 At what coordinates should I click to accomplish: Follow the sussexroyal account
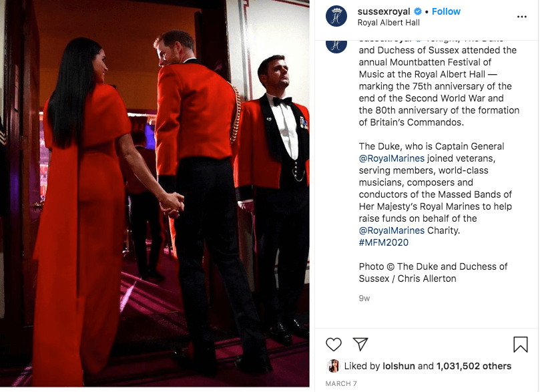[446, 12]
